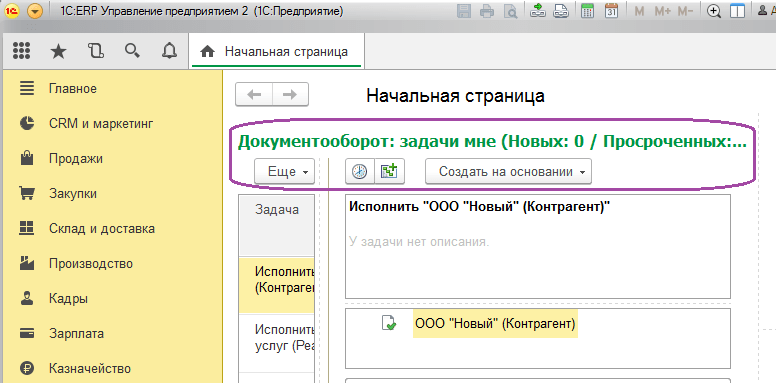This screenshot has height=383, width=776.
Task: Click the search magnifier in the tools panel
Action: (132, 51)
